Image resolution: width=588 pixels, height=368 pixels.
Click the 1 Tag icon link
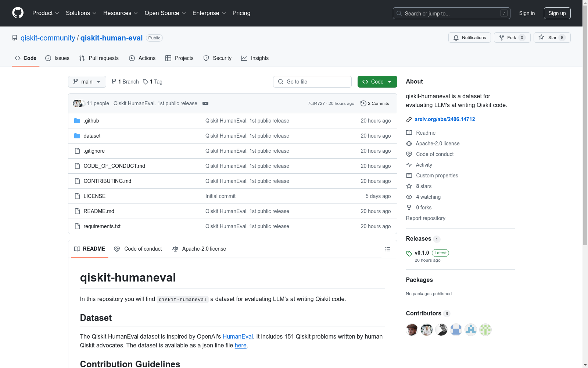pos(153,82)
